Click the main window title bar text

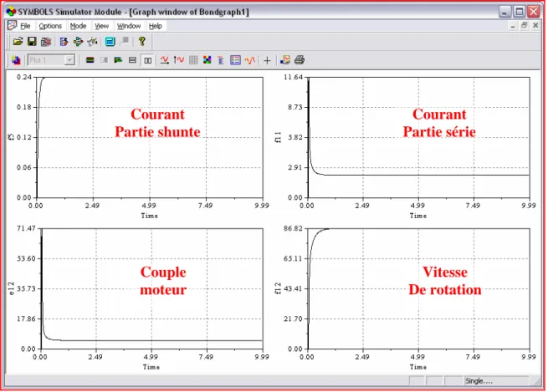tap(134, 12)
